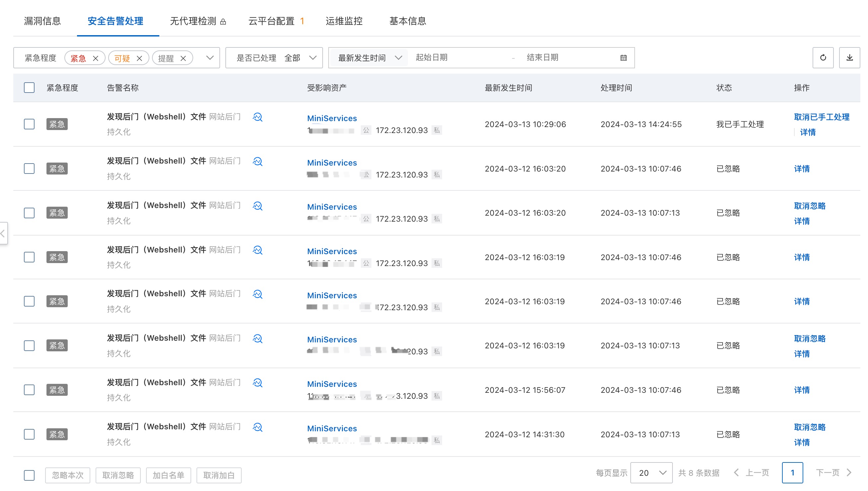The height and width of the screenshot is (491, 868).
Task: Click 取消已手工处理 link in first row
Action: point(821,117)
